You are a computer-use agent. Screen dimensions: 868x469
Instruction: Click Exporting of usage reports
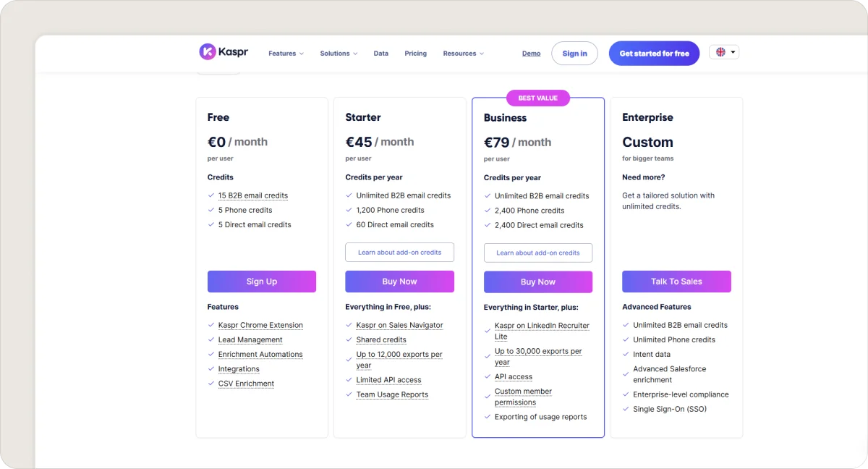coord(541,417)
